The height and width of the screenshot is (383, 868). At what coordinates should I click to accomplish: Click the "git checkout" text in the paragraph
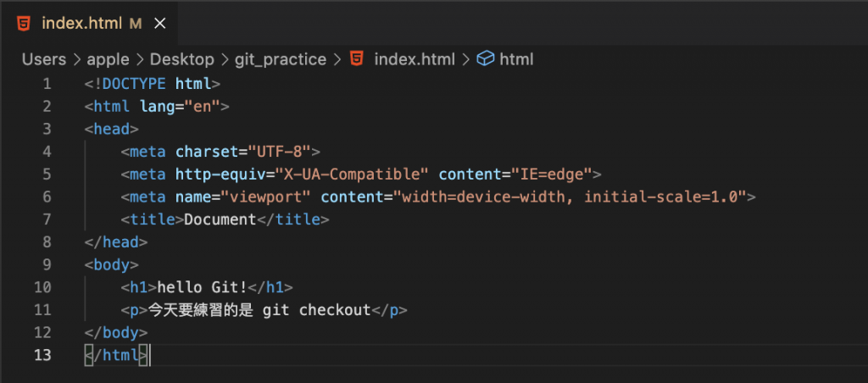317,310
